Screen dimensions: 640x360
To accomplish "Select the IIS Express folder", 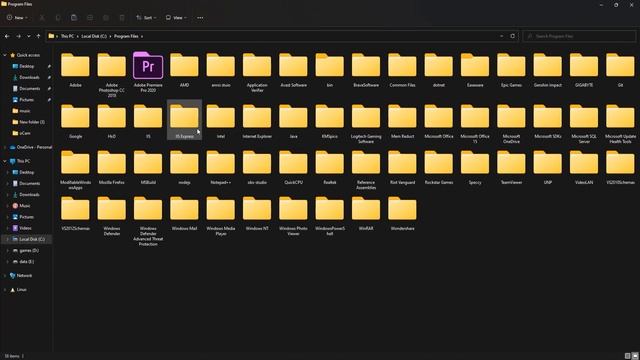I will [x=184, y=121].
